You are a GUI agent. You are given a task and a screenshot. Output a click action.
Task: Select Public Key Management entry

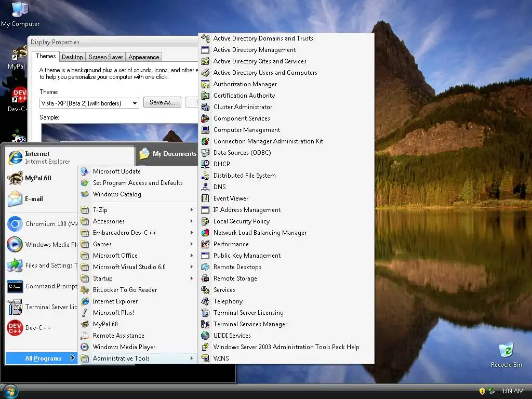click(x=286, y=256)
